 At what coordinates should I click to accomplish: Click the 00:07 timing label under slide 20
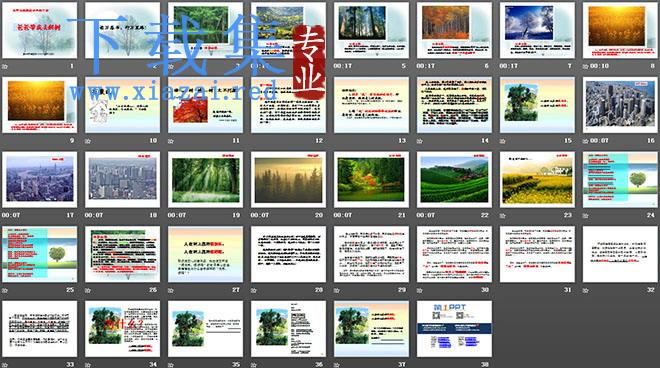(x=260, y=215)
